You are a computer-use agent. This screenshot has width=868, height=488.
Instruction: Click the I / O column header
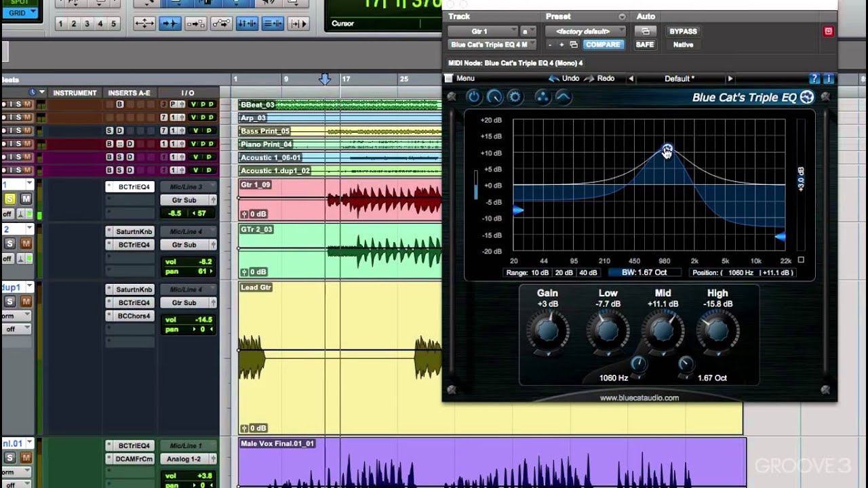[188, 93]
